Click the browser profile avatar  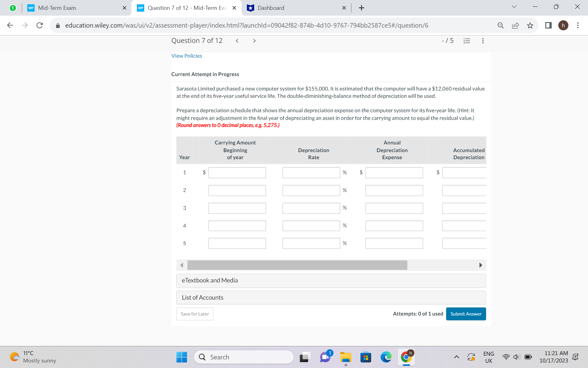tap(563, 25)
